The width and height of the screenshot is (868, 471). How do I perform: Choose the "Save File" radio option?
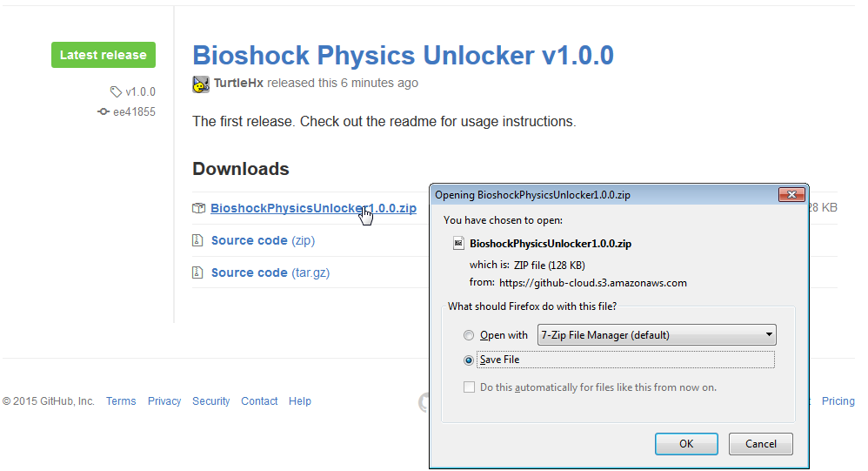pos(470,360)
